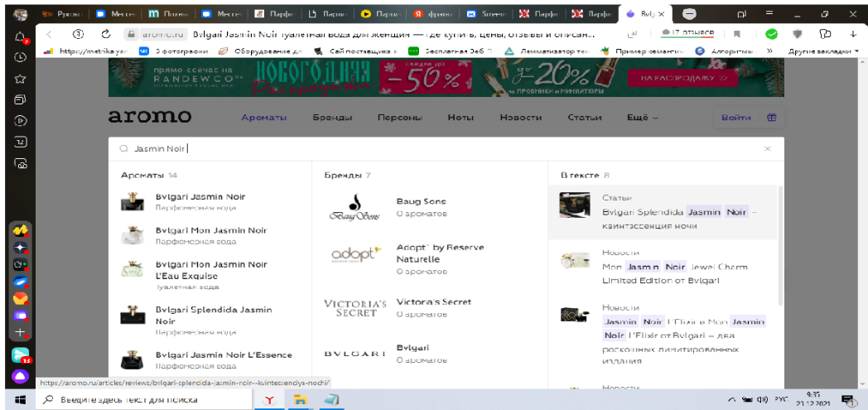This screenshot has width=868, height=410.
Task: Select Bvlgari Jasmin Noir L'Essence result
Action: coord(224,355)
